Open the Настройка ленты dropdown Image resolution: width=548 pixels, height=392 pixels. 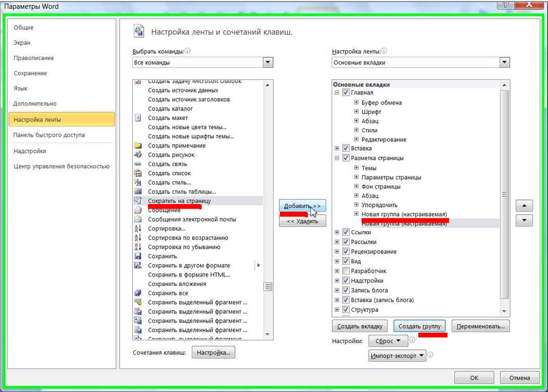[504, 62]
